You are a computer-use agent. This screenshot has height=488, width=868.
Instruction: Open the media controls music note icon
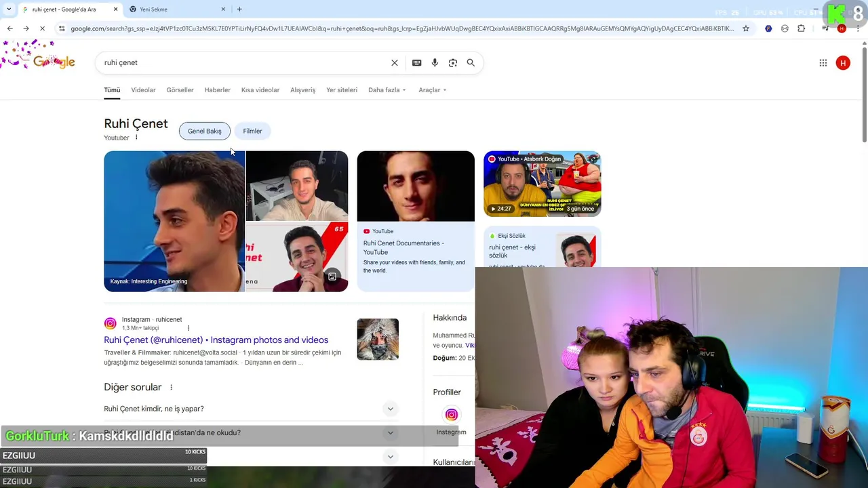(x=825, y=28)
